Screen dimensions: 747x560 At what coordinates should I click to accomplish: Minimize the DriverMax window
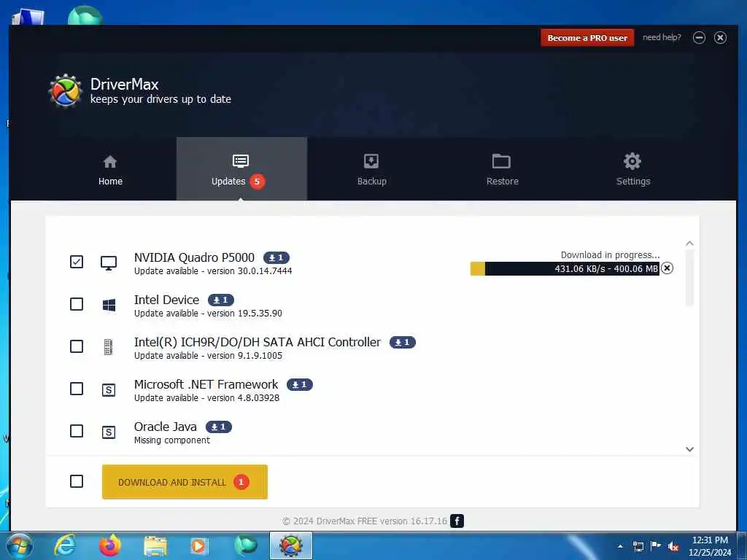[699, 38]
